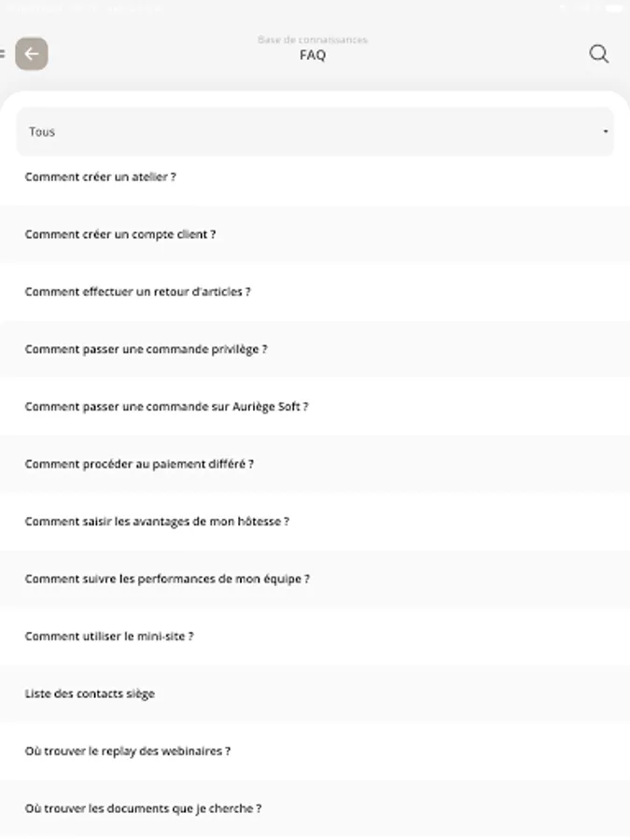630x840 pixels.
Task: Select 'Comment effectuer un retour d'articles ?'
Action: (138, 291)
